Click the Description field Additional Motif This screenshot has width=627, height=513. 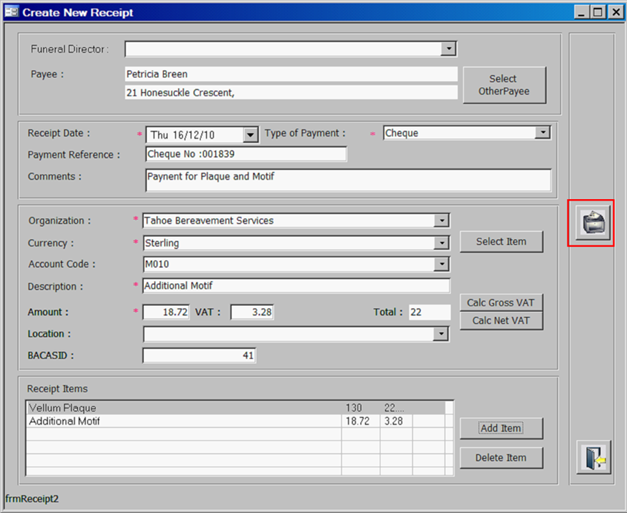point(296,285)
